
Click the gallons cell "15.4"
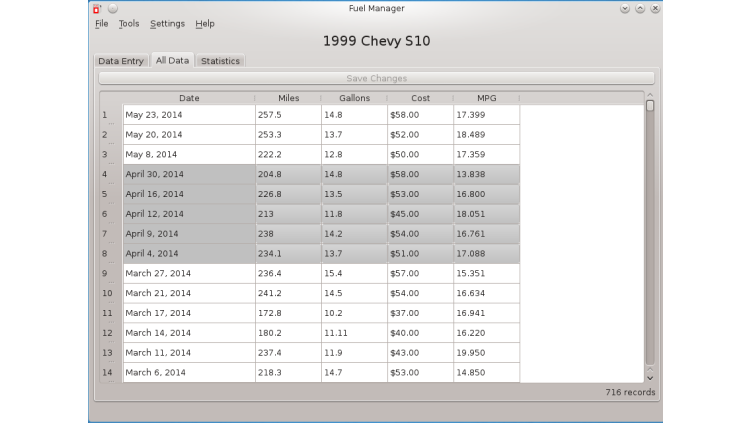pos(354,273)
